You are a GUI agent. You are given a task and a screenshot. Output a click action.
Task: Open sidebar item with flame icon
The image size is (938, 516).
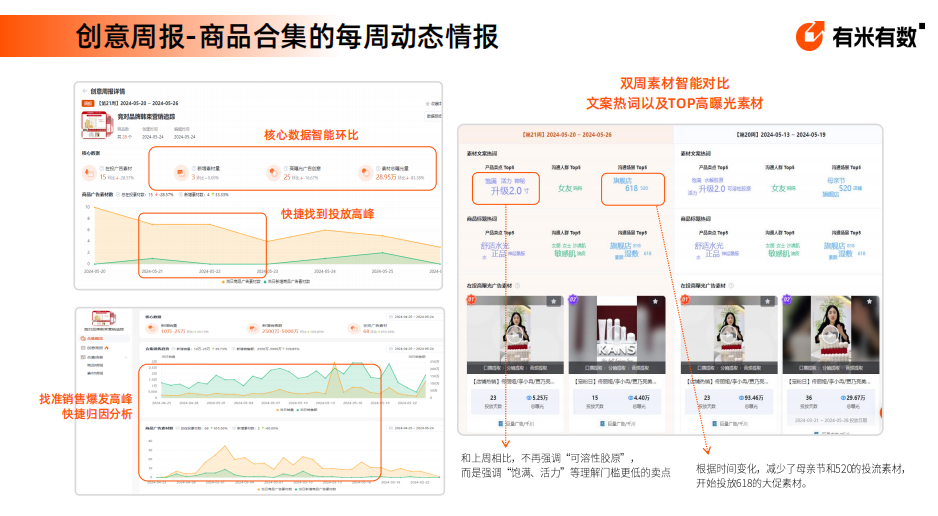103,347
